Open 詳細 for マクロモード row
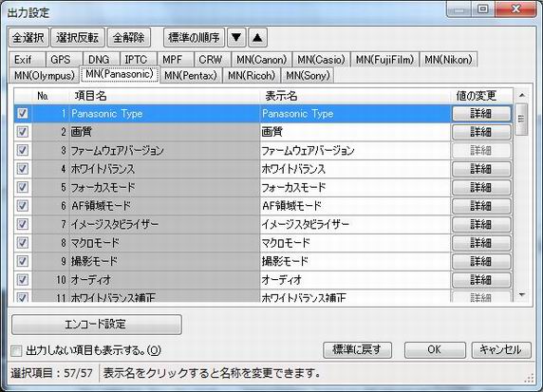 tap(481, 243)
